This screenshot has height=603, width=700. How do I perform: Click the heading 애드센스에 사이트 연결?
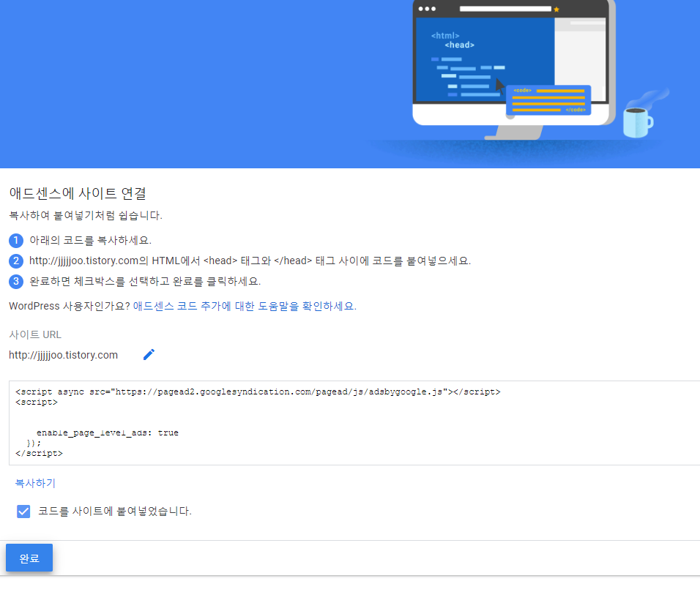point(78,193)
